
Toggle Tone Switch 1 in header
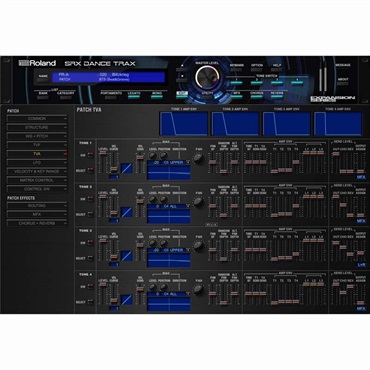click(236, 83)
